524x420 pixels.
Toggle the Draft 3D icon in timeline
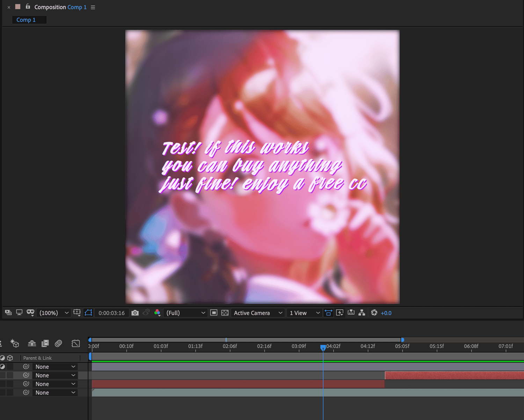coord(15,344)
